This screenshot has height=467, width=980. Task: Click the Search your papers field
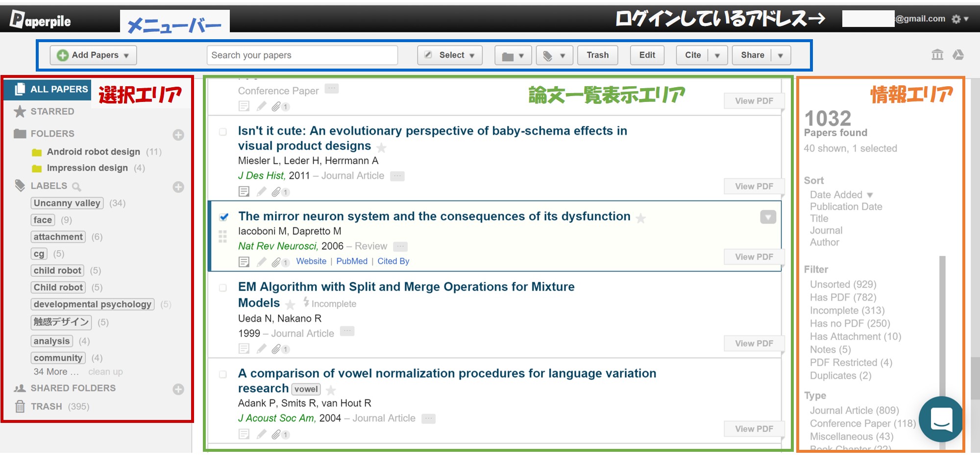302,55
